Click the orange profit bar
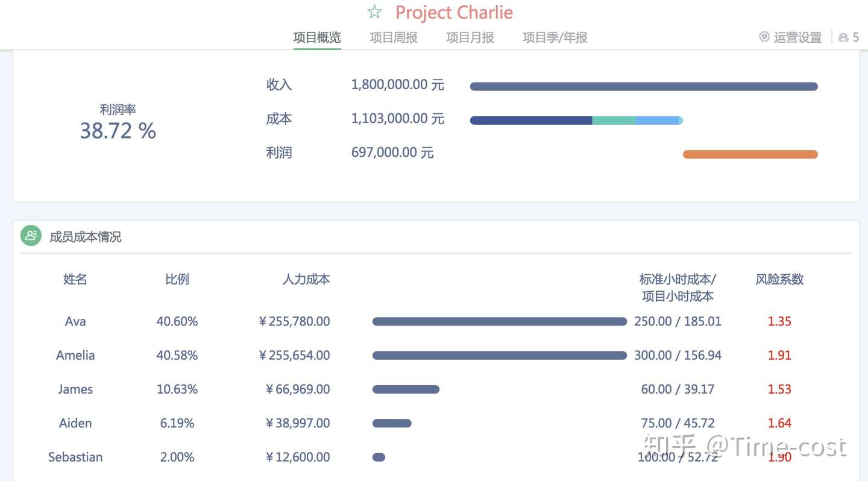Viewport: 868px width, 481px height. [750, 154]
